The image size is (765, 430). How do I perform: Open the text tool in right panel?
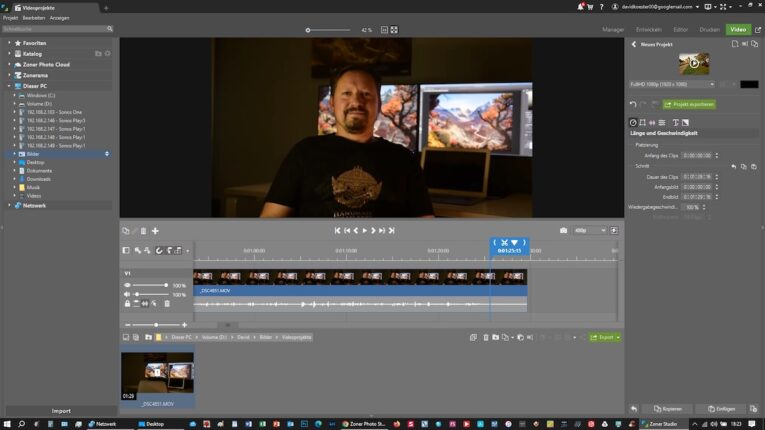[675, 122]
